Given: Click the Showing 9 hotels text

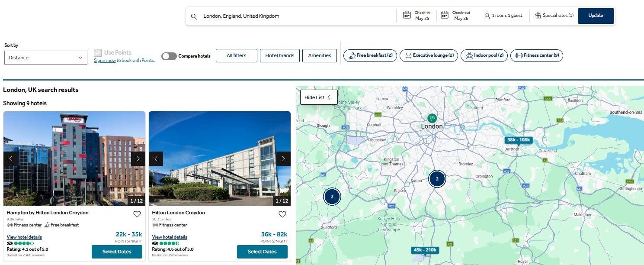Looking at the screenshot, I should click(25, 103).
